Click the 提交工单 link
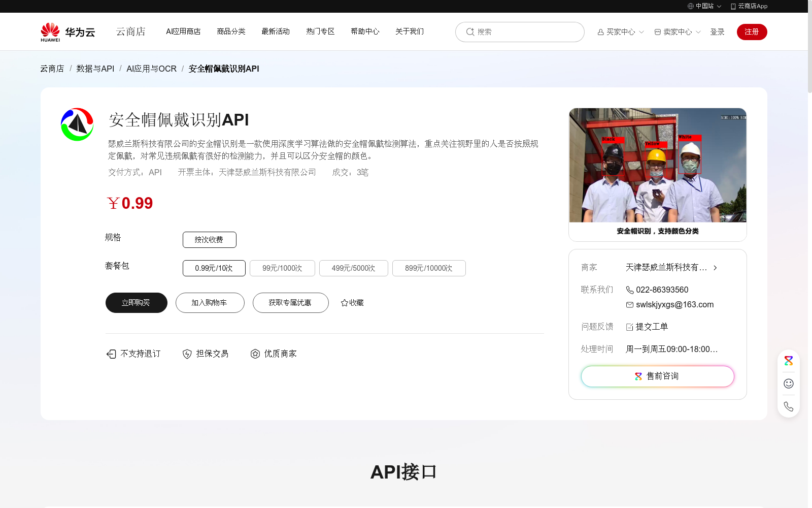Viewport: 812px width, 508px height. [x=652, y=327]
